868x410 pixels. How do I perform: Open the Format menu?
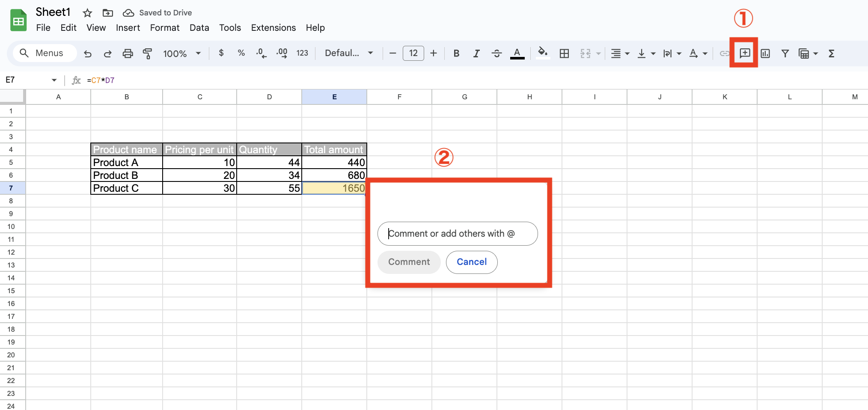pyautogui.click(x=164, y=27)
